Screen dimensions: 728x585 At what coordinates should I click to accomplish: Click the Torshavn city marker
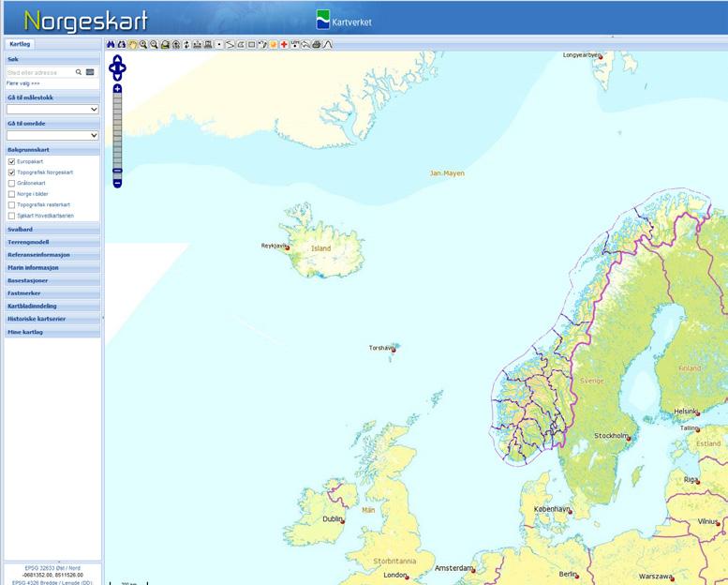pos(394,350)
